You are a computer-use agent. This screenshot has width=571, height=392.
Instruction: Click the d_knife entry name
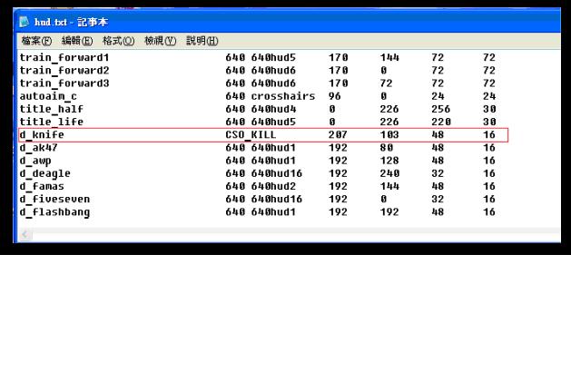click(42, 134)
